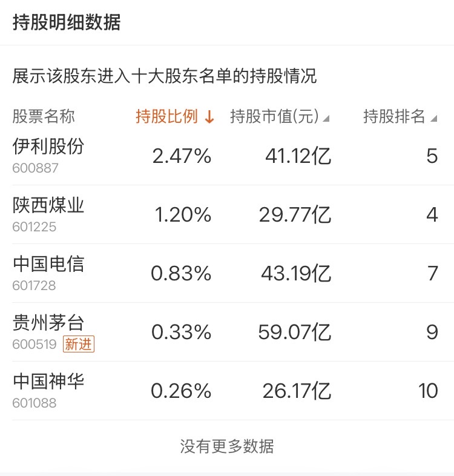Viewport: 454px width, 476px height.
Task: Open 中国神华 stock details
Action: click(48, 382)
